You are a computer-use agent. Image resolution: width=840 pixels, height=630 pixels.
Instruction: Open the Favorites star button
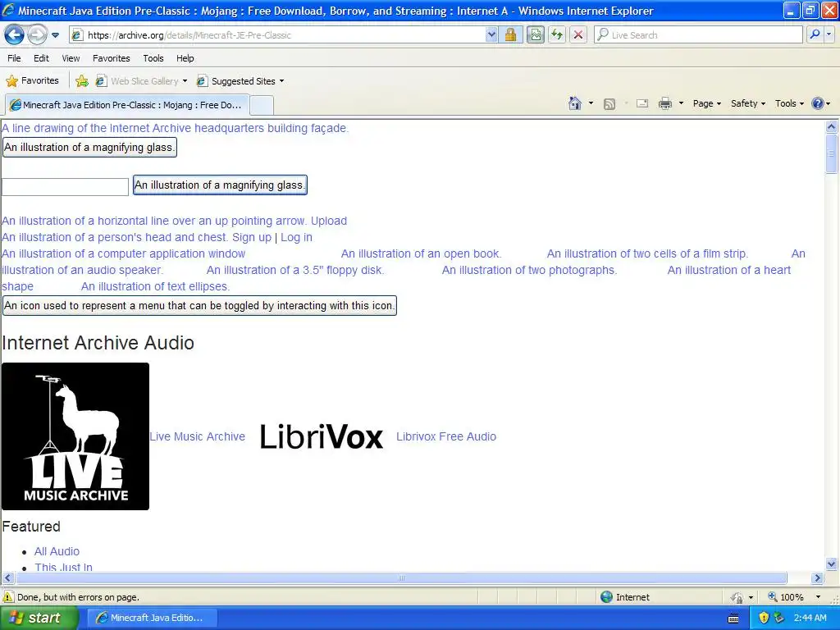[32, 81]
